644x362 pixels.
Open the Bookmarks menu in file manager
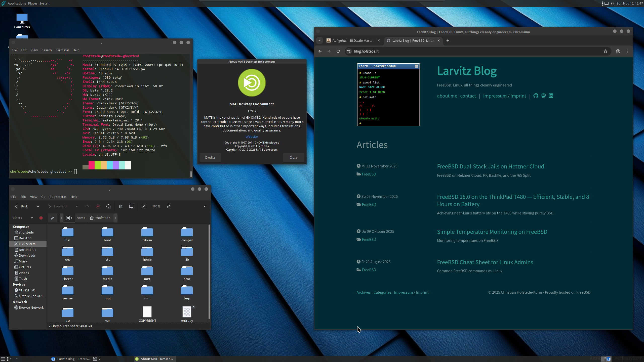[x=58, y=197]
